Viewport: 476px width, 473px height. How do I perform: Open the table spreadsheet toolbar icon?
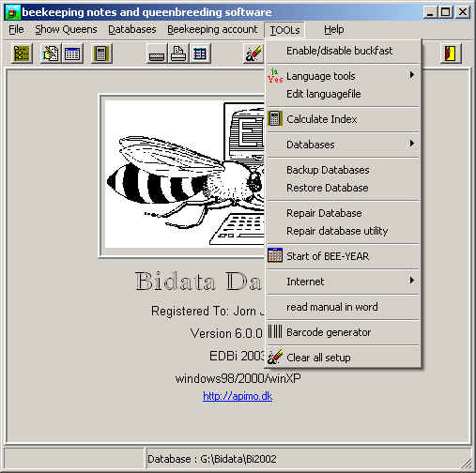tap(200, 53)
